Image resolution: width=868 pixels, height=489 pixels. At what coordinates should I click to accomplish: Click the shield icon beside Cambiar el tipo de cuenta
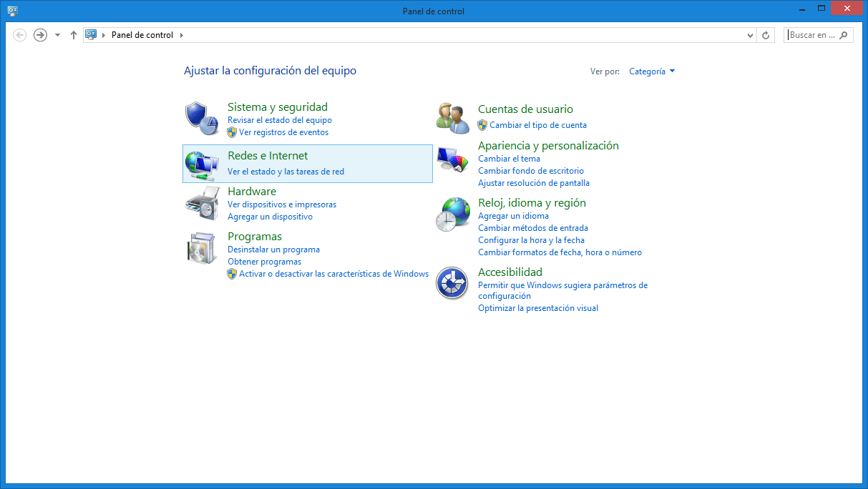click(x=482, y=125)
